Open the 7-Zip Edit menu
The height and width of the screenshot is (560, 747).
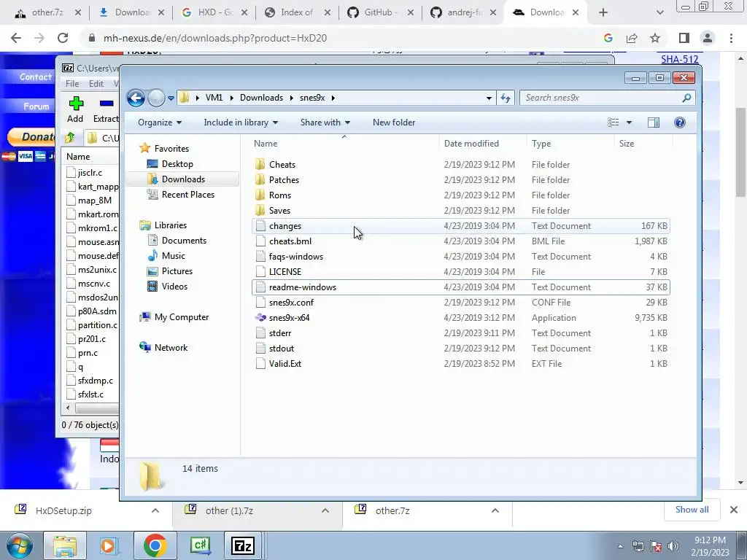pyautogui.click(x=96, y=83)
